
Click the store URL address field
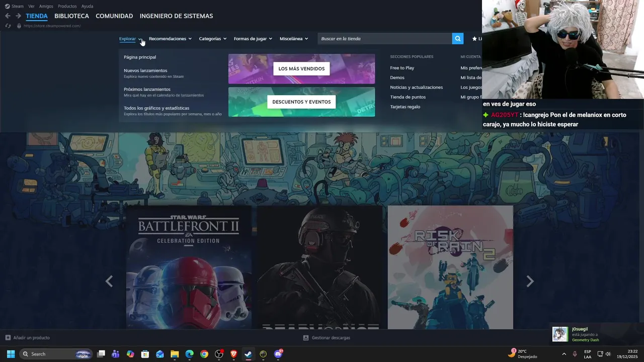(52, 26)
